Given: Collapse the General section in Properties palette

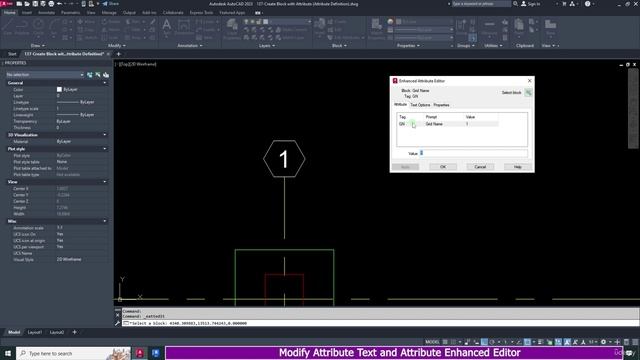Looking at the screenshot, I should pyautogui.click(x=105, y=83).
